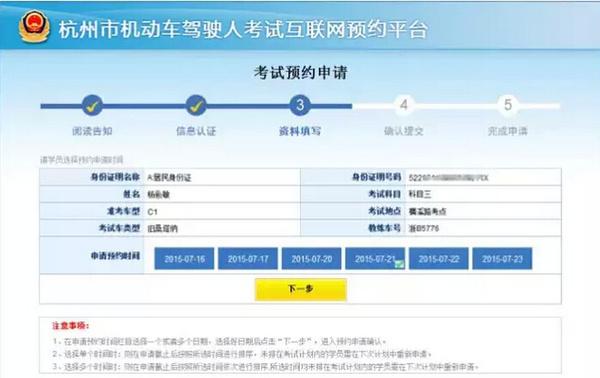Screen dimensions: 600x378
Task: Click the 考试科目 field label
Action: point(385,194)
